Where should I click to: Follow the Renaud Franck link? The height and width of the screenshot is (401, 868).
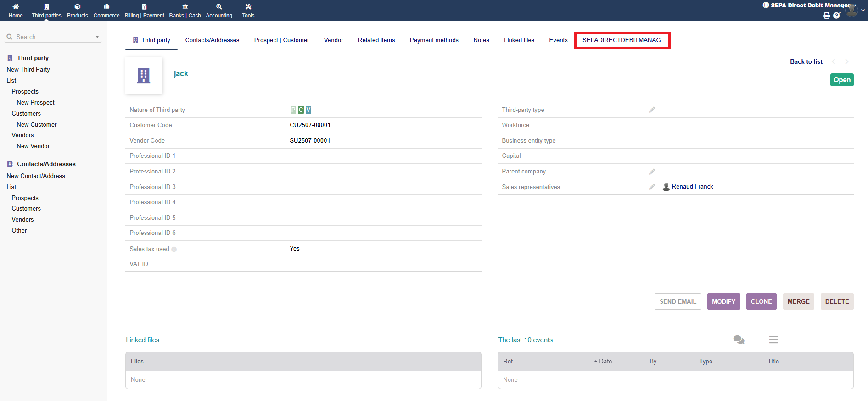click(692, 187)
